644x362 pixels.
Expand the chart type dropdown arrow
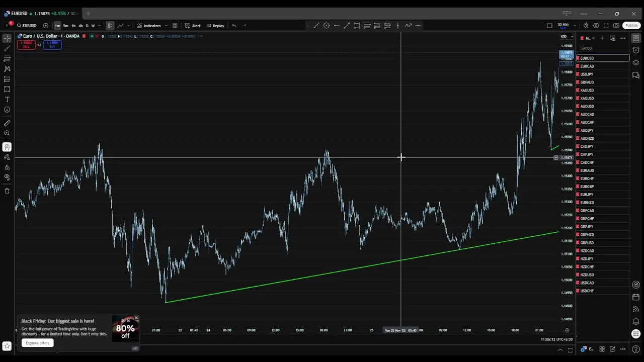point(128,26)
